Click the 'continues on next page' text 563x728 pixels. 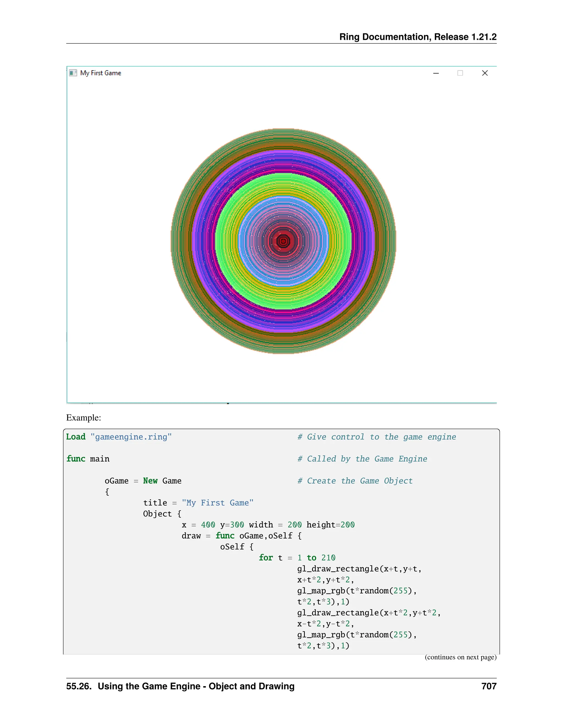tap(460, 657)
